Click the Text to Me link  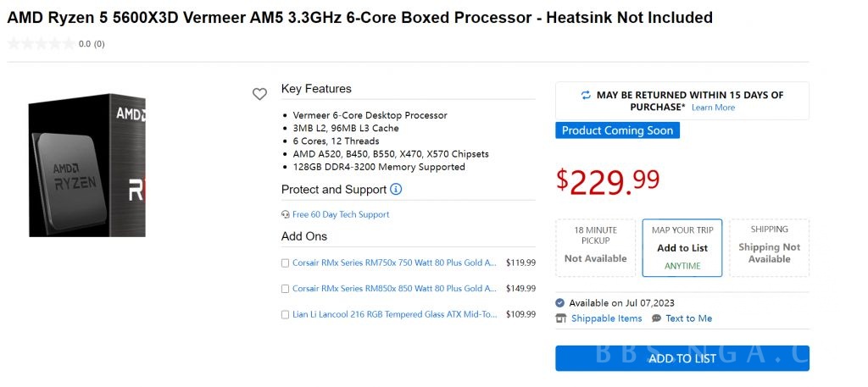point(688,318)
